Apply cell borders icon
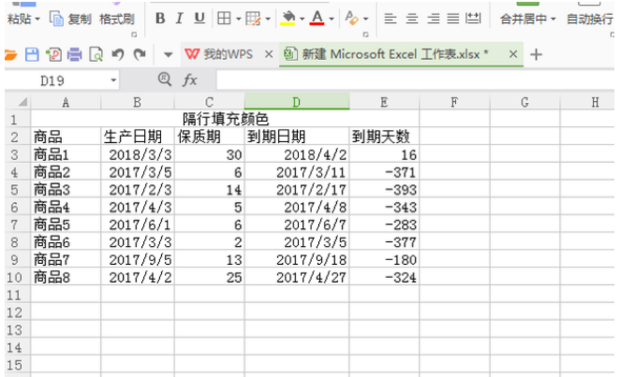Screen dimensions: 620x377 (x=224, y=18)
